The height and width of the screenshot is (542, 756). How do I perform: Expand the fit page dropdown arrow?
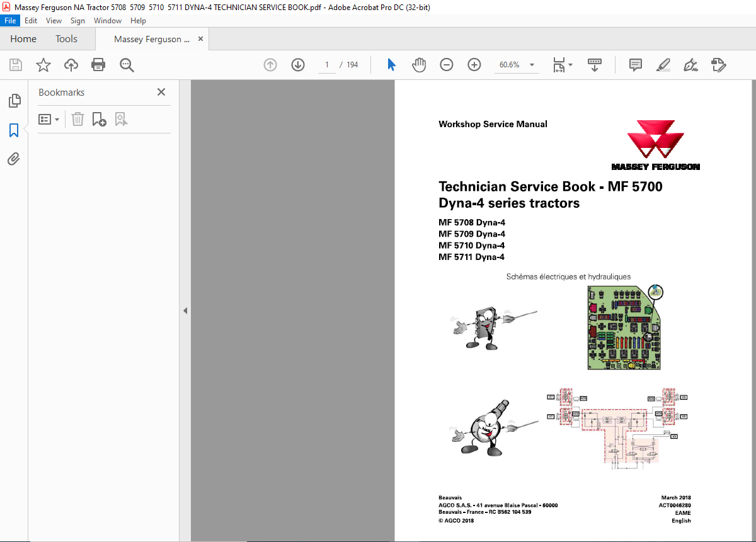click(570, 65)
